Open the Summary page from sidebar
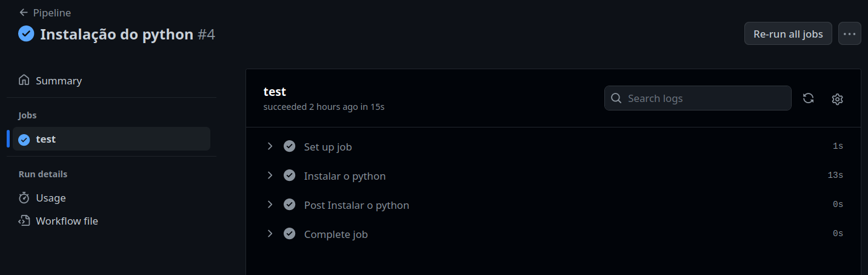 pos(59,81)
